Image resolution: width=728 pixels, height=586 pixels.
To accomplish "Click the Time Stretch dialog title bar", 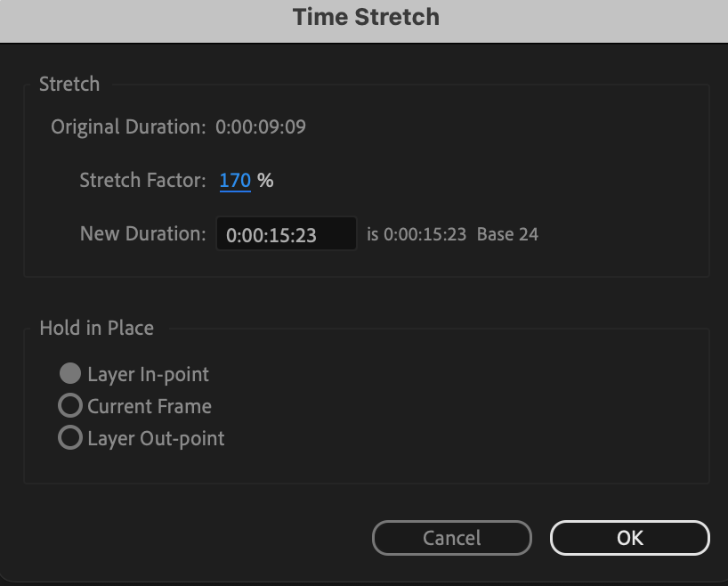I will [365, 17].
